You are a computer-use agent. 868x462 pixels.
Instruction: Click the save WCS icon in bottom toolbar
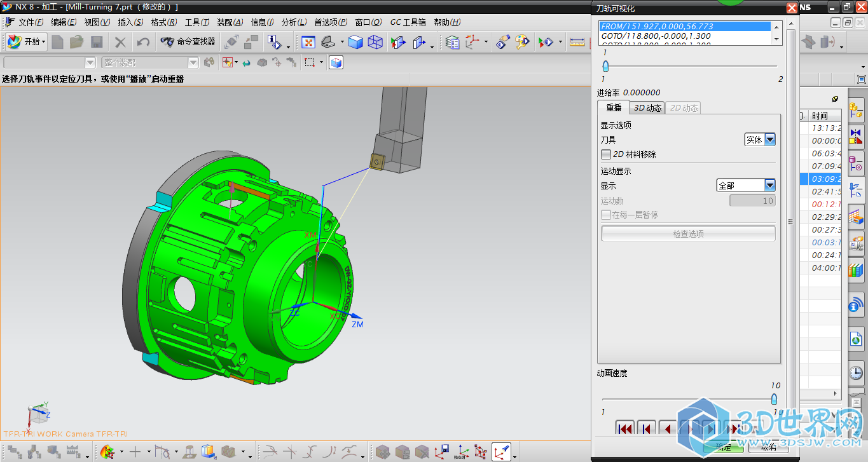pos(443,452)
